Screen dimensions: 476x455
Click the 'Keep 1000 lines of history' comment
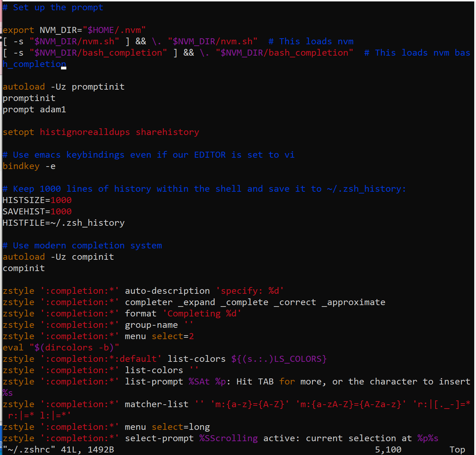pyautogui.click(x=204, y=189)
